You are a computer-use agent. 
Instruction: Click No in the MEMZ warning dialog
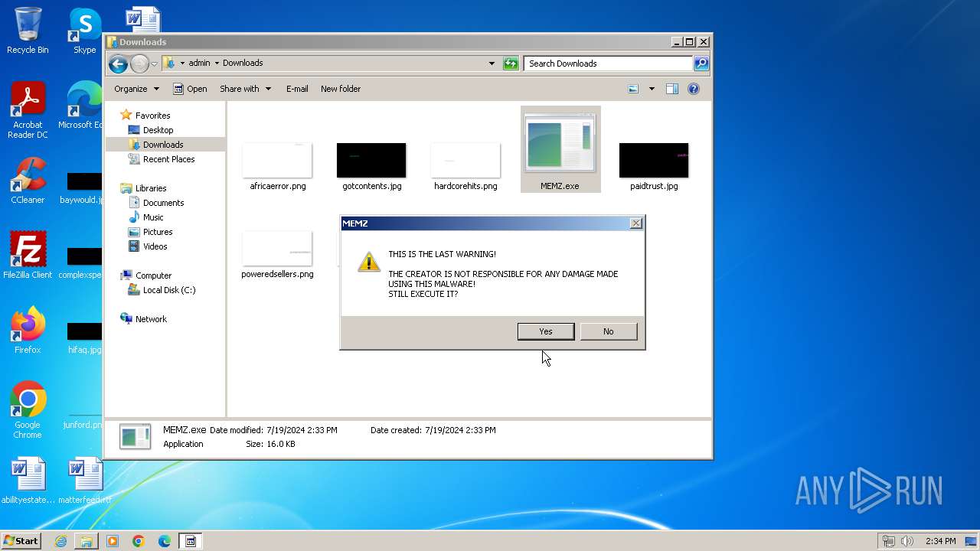[608, 331]
